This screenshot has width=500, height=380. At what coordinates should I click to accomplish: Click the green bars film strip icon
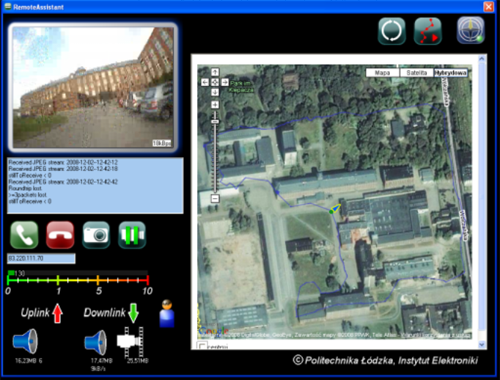pyautogui.click(x=132, y=235)
